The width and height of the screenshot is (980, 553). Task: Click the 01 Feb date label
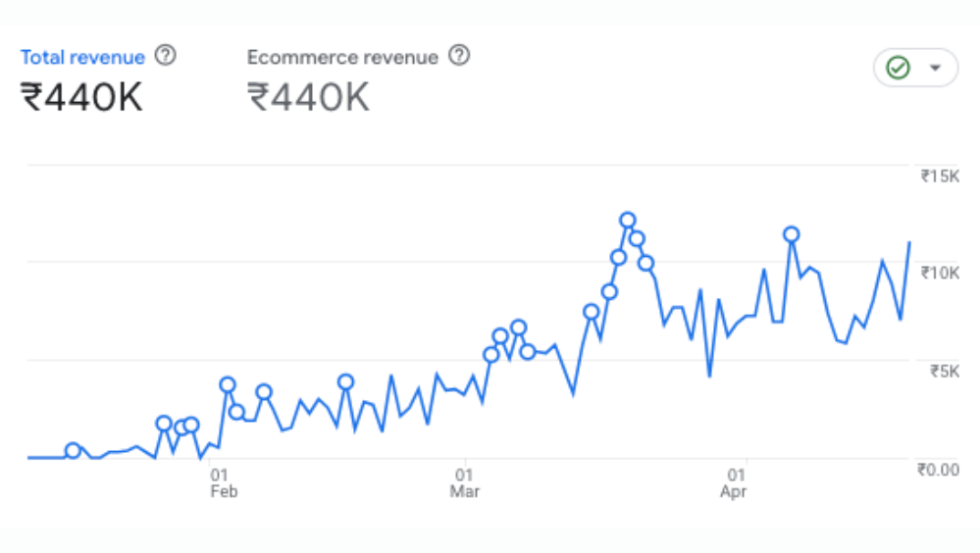224,483
